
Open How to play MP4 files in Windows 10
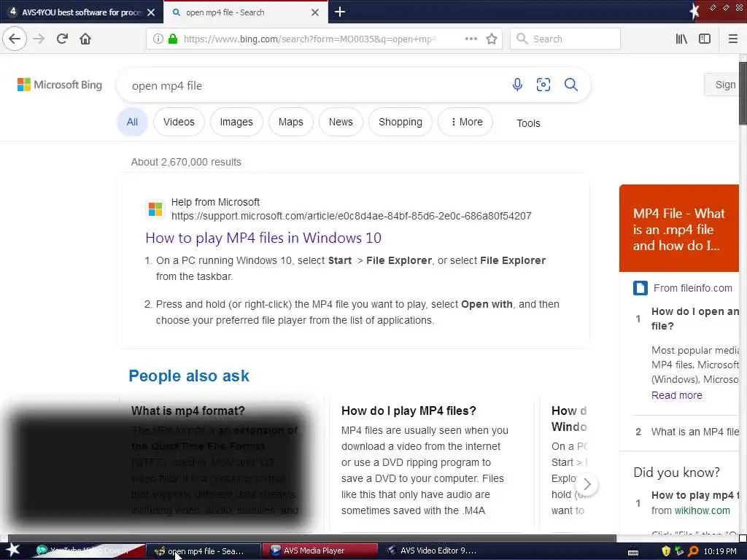point(263,238)
